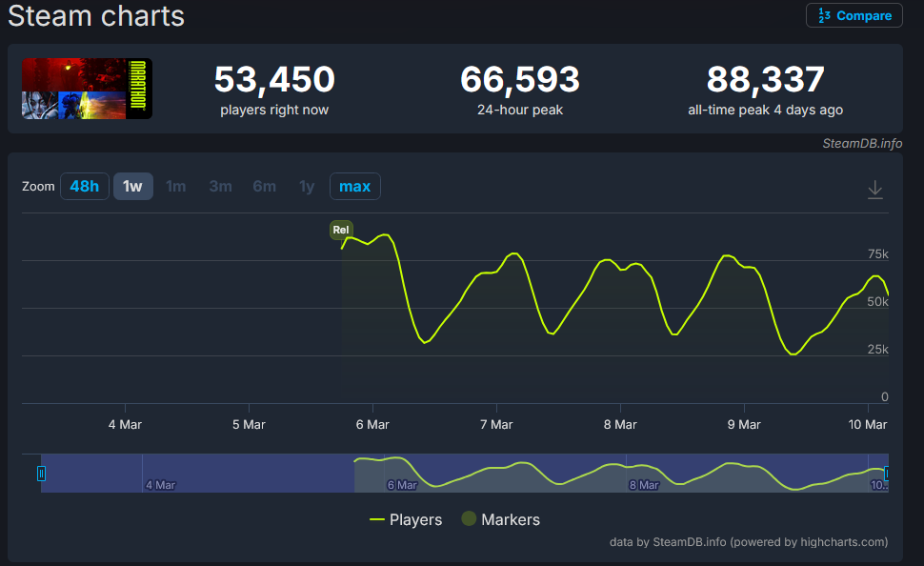Click the 53,450 players right now value
The image size is (924, 566).
tap(274, 80)
